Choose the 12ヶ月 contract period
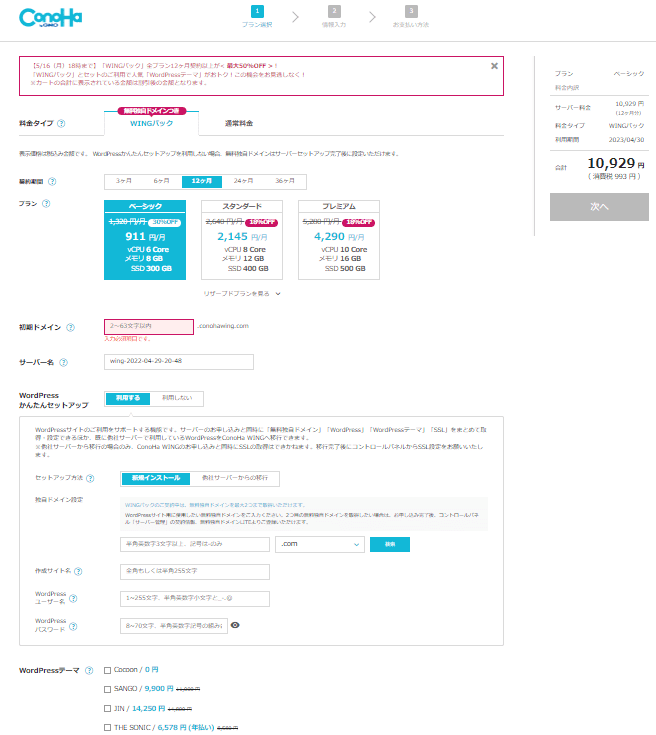 point(202,181)
